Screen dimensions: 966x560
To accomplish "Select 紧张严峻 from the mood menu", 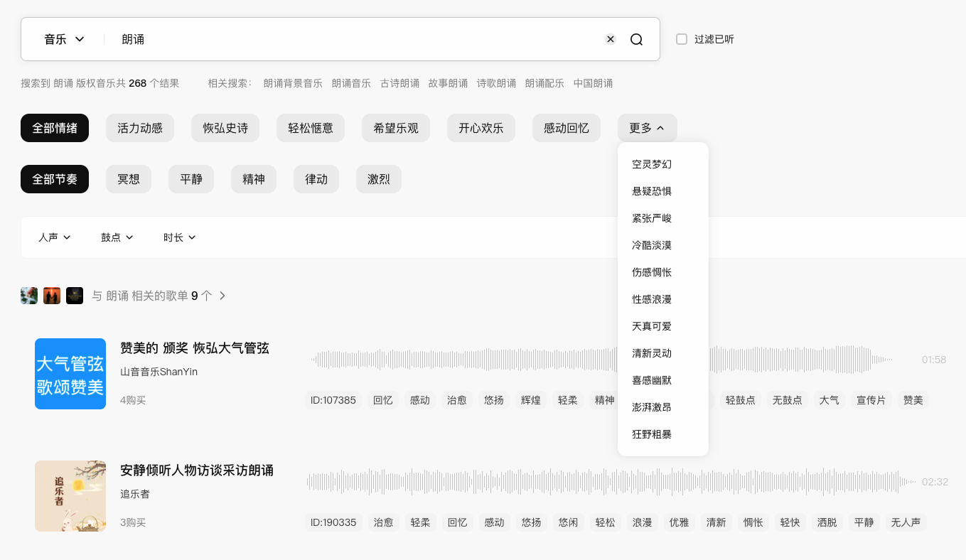I will coord(652,218).
